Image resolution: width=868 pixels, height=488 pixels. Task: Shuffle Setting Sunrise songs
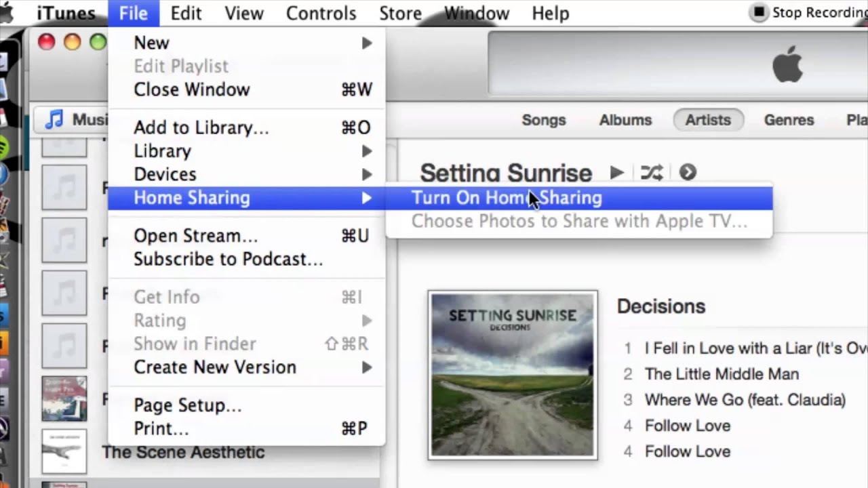tap(652, 173)
